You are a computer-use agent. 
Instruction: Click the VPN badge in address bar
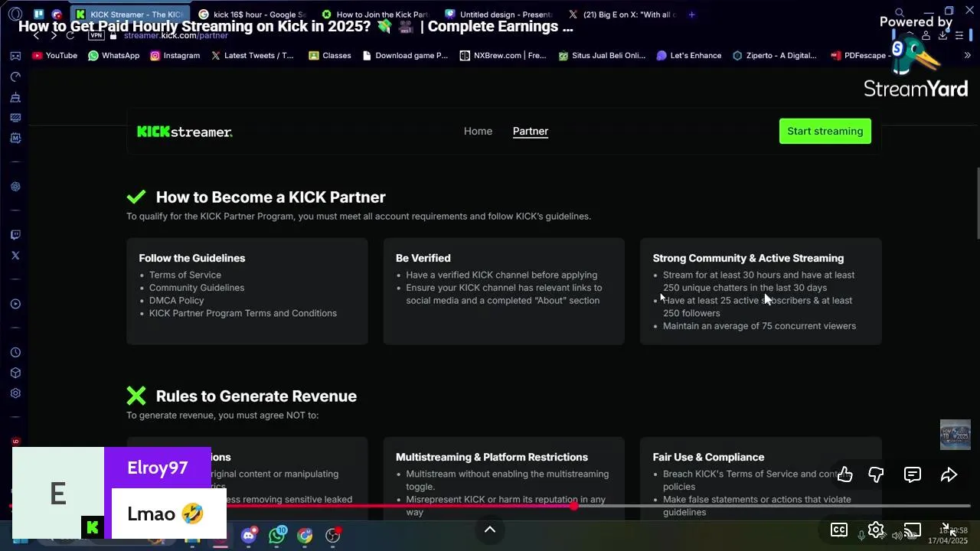click(x=96, y=35)
